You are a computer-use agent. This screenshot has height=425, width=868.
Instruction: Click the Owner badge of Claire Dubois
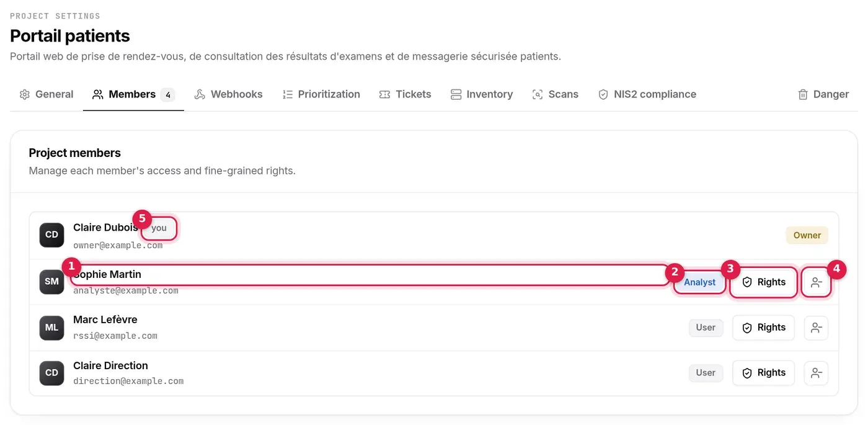tap(807, 235)
